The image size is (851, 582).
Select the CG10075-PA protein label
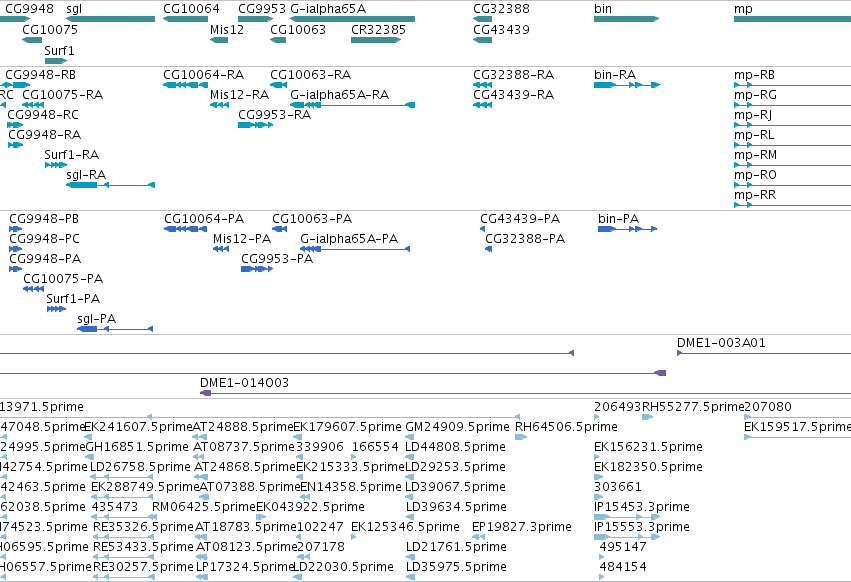point(63,279)
